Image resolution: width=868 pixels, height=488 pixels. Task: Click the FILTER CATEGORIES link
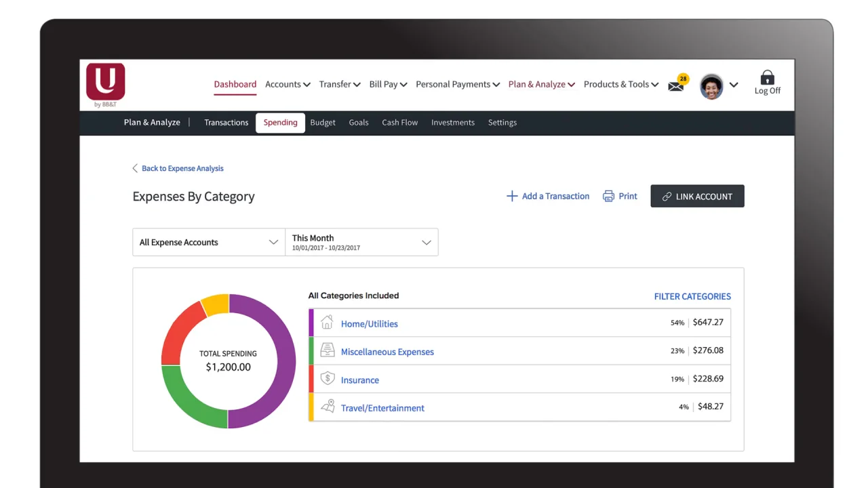coord(692,296)
